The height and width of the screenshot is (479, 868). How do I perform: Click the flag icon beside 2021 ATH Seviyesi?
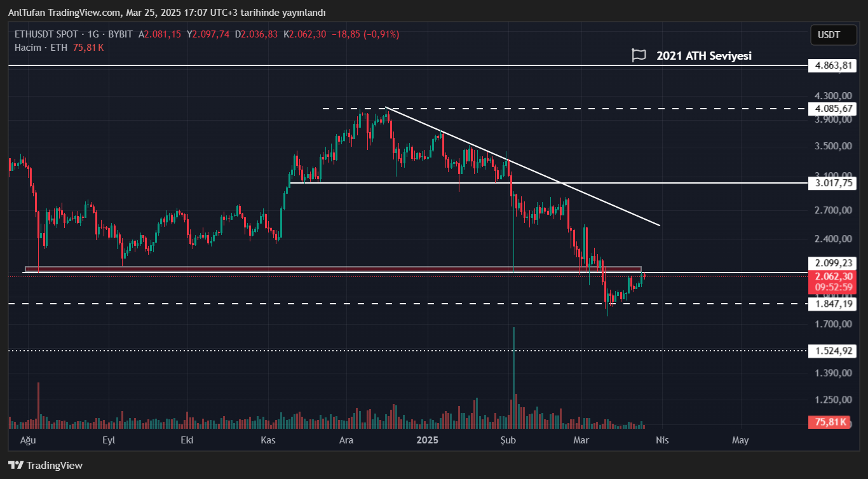(639, 56)
